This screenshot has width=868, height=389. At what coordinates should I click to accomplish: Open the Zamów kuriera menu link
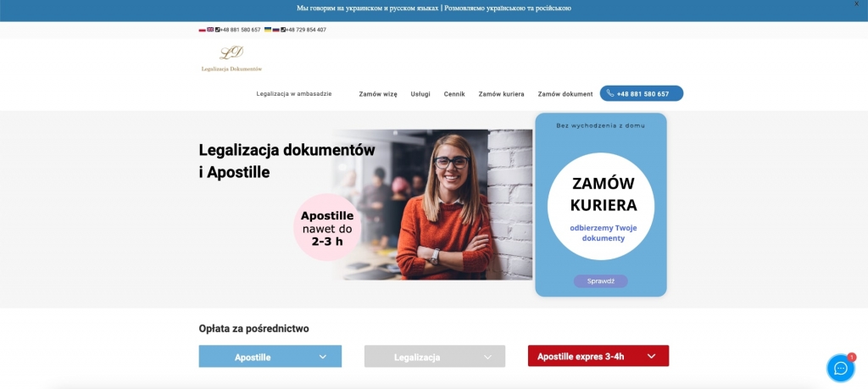[x=502, y=94]
